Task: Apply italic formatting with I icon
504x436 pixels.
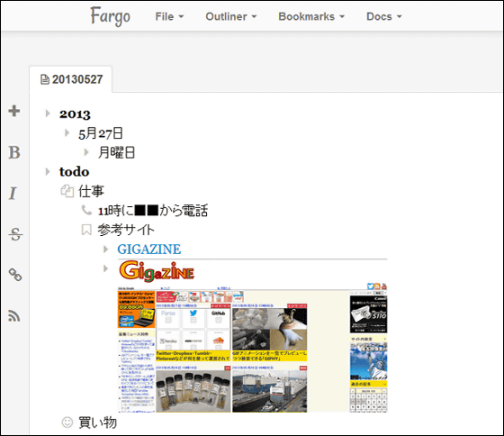Action: click(13, 194)
